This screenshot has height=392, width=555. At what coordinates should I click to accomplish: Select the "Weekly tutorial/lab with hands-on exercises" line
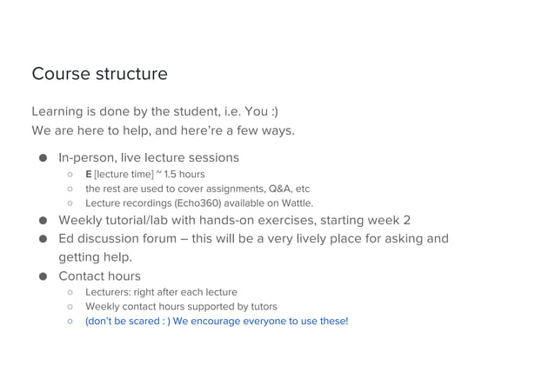[x=234, y=220]
